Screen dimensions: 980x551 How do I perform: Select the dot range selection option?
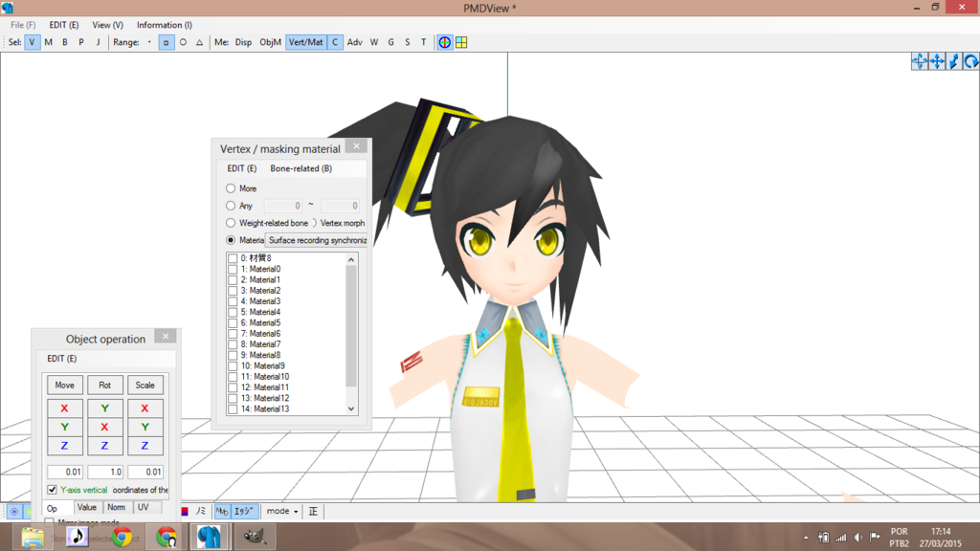click(149, 42)
